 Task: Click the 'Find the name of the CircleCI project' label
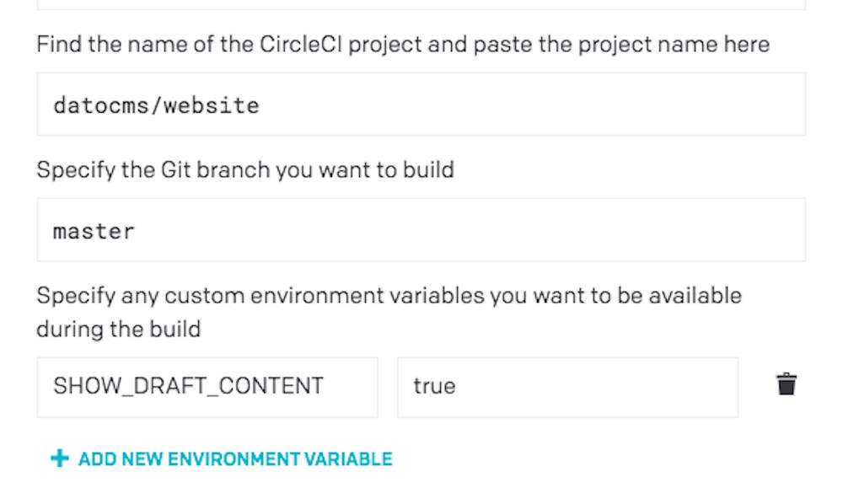403,44
